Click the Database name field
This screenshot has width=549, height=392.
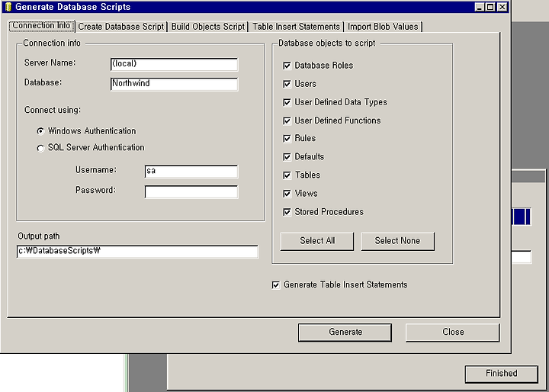pos(174,84)
